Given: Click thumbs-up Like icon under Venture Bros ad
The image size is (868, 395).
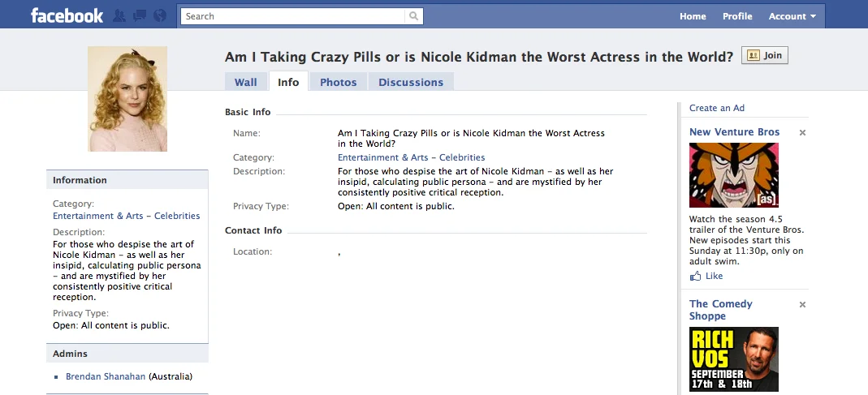Looking at the screenshot, I should (x=695, y=276).
